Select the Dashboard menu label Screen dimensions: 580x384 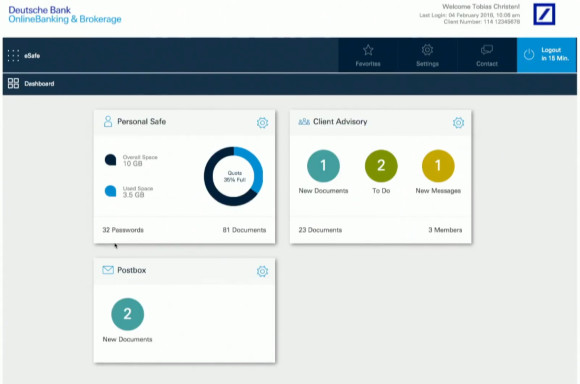click(x=39, y=84)
